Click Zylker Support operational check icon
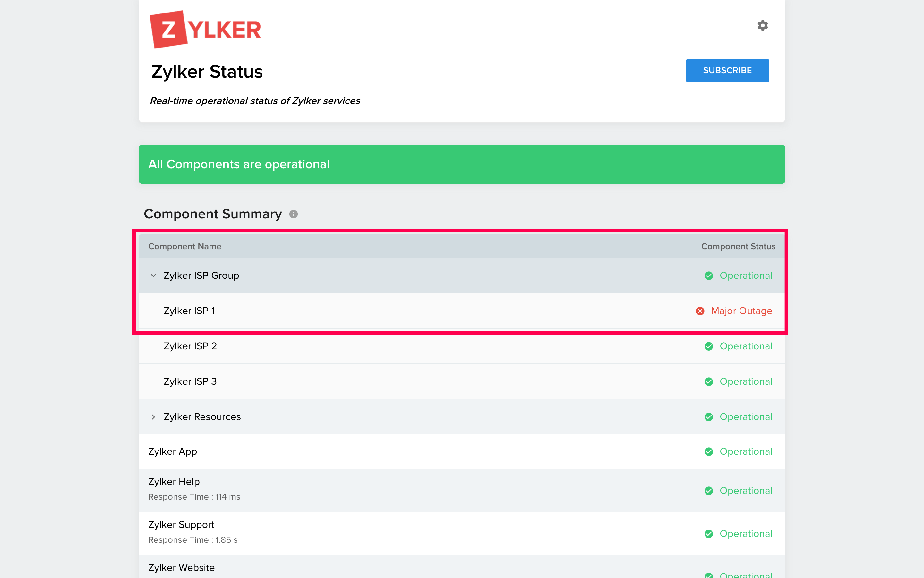This screenshot has width=924, height=578. (x=709, y=534)
